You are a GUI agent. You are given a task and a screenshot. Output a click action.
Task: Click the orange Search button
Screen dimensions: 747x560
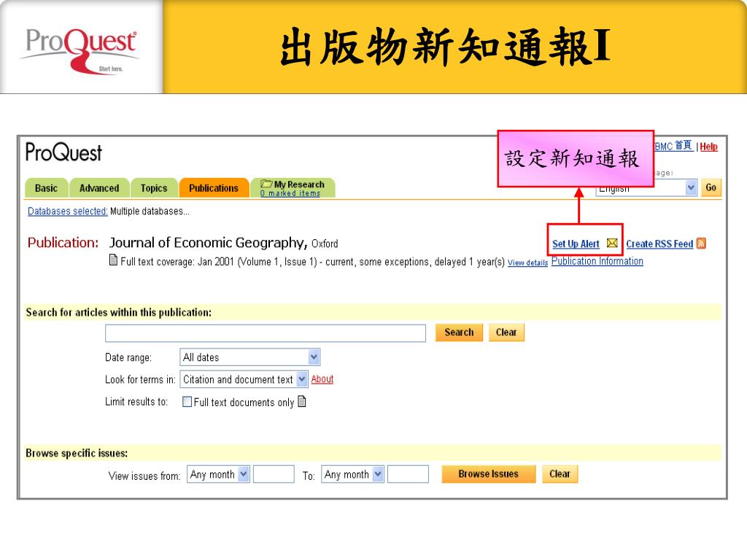click(459, 332)
